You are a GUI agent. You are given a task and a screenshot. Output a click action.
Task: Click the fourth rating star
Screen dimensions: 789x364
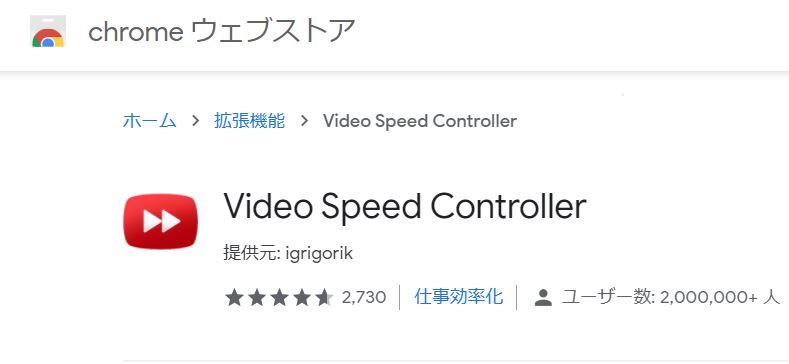coord(302,297)
